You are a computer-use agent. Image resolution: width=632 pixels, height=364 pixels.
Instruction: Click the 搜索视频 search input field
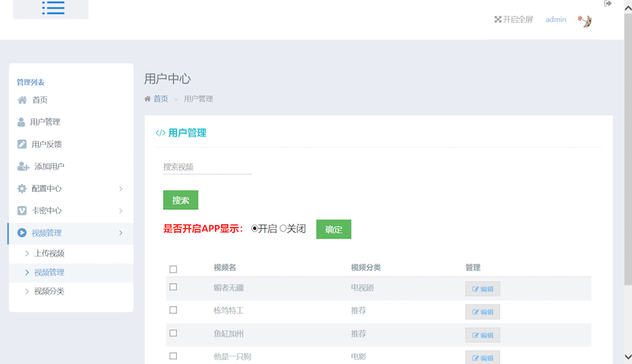[x=207, y=167]
